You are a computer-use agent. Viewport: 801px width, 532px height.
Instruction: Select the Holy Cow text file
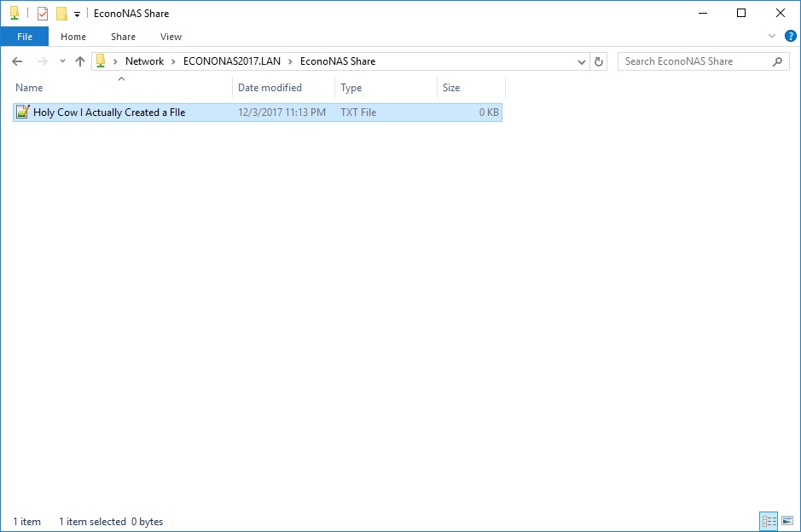pyautogui.click(x=109, y=113)
